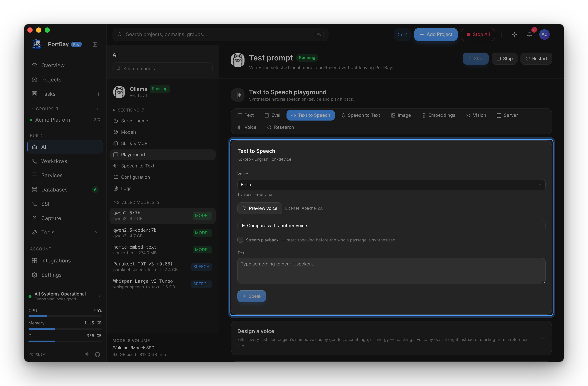This screenshot has height=386, width=588.
Task: Switch to the Vision tab
Action: [476, 115]
